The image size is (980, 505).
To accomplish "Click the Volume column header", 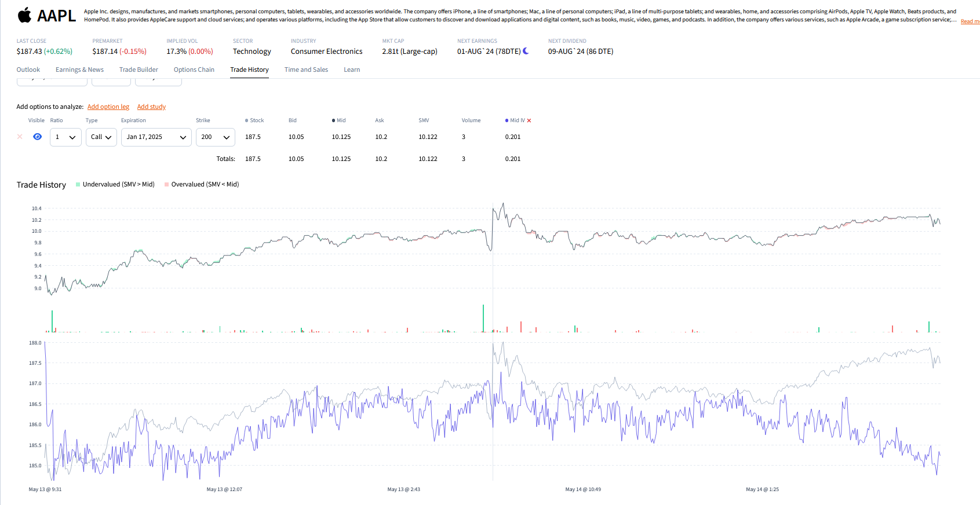I will tap(471, 120).
